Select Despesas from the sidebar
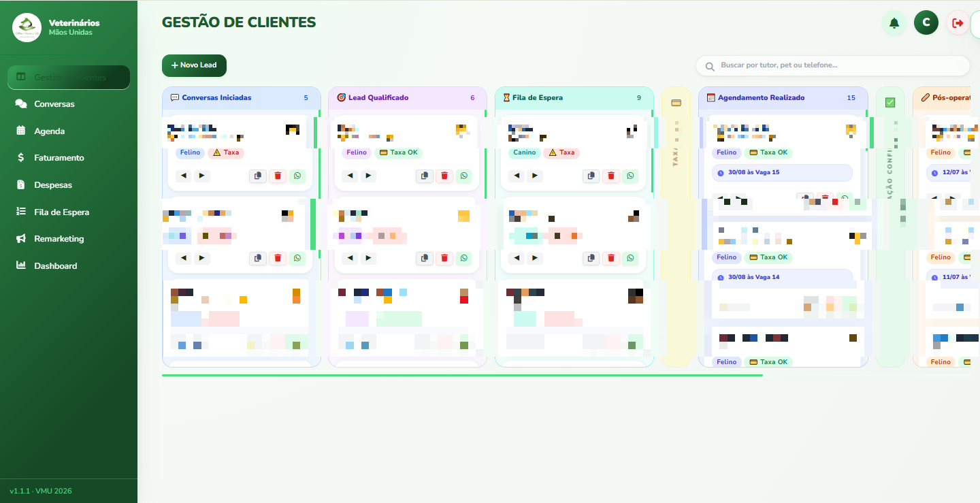The image size is (980, 503). pos(69,184)
